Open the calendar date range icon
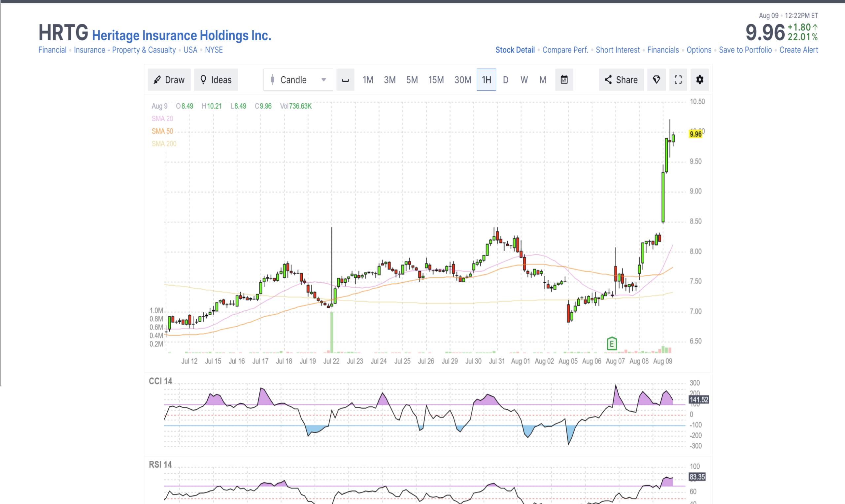Image resolution: width=845 pixels, height=504 pixels. (x=564, y=80)
